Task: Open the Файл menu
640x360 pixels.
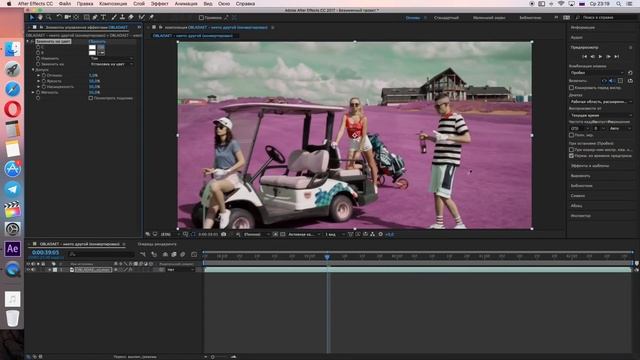Action: click(x=64, y=4)
